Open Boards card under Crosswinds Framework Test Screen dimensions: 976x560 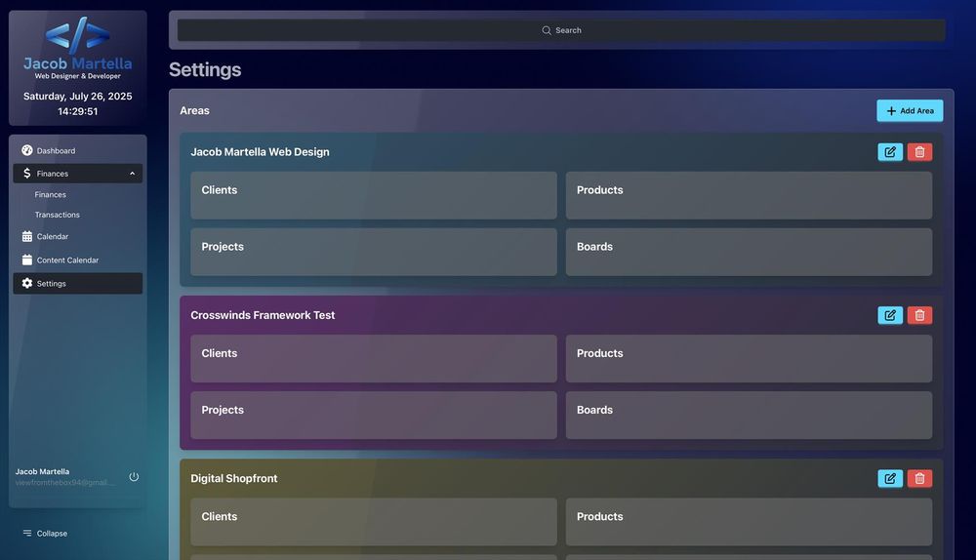749,415
